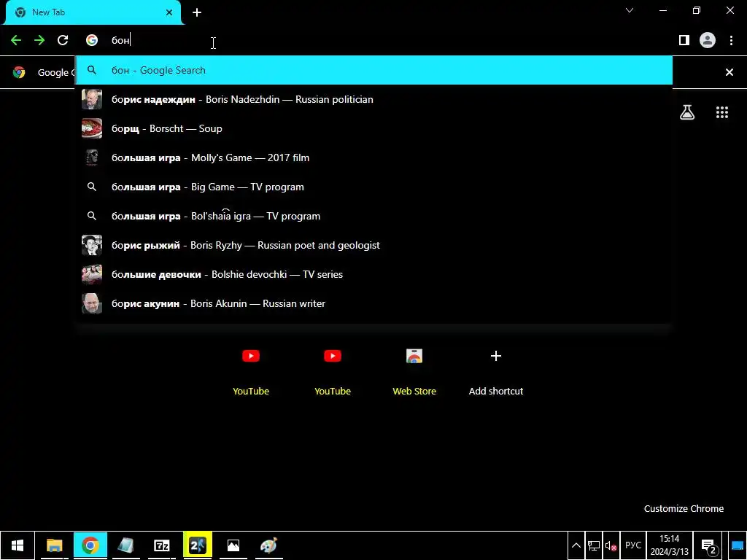
Task: Click the Google icon in the address bar
Action: coord(92,41)
